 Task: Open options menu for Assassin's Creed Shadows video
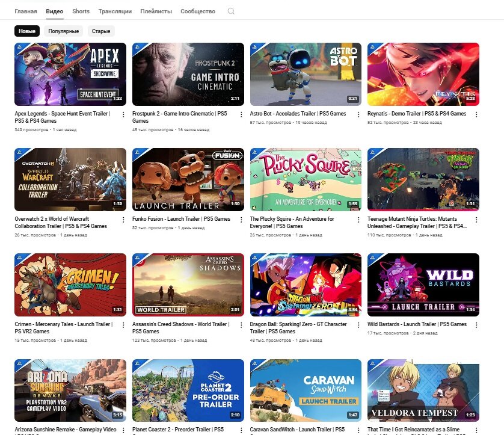pos(241,325)
